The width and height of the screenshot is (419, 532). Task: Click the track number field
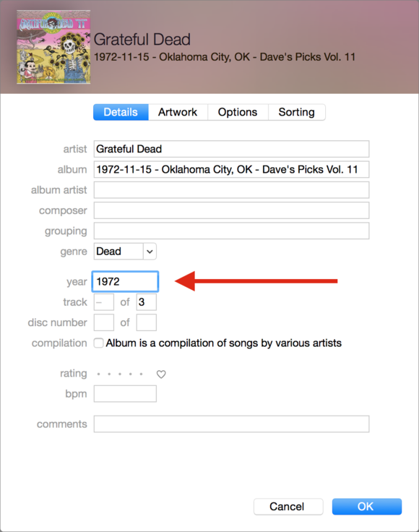click(104, 302)
